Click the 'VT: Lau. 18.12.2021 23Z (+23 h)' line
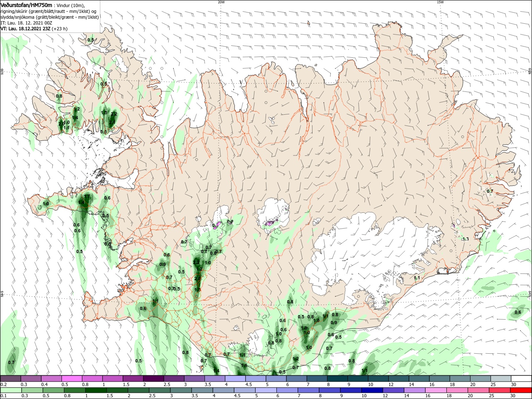This screenshot has height=399, width=532. [34, 29]
